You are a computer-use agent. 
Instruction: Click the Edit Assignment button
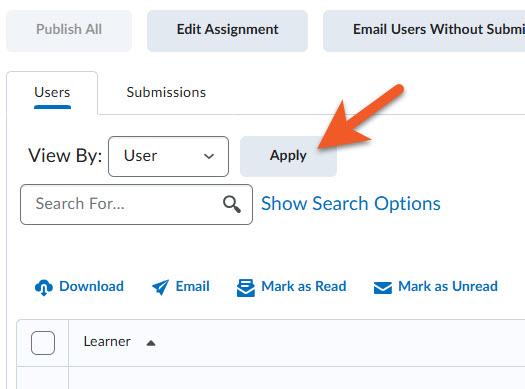(227, 31)
